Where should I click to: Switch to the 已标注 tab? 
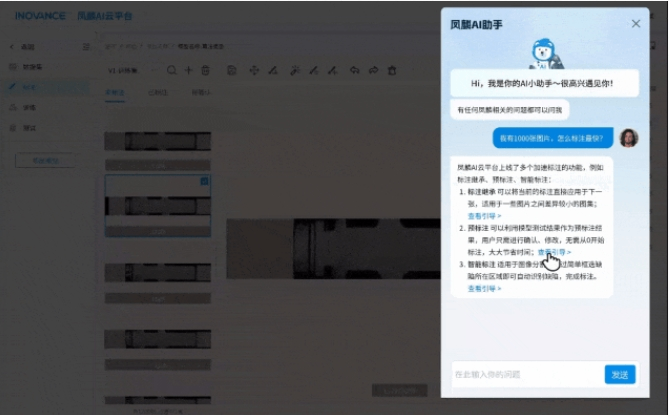click(x=158, y=93)
